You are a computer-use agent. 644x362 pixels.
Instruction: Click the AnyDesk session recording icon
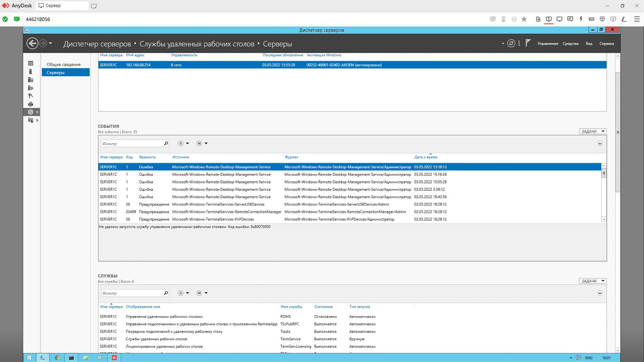613,19
